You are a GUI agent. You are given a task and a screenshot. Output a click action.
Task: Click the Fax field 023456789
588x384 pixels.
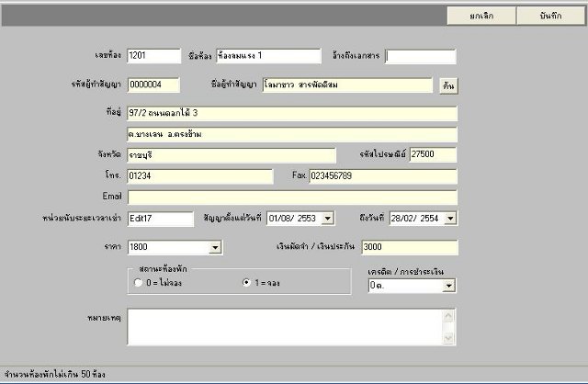point(383,176)
